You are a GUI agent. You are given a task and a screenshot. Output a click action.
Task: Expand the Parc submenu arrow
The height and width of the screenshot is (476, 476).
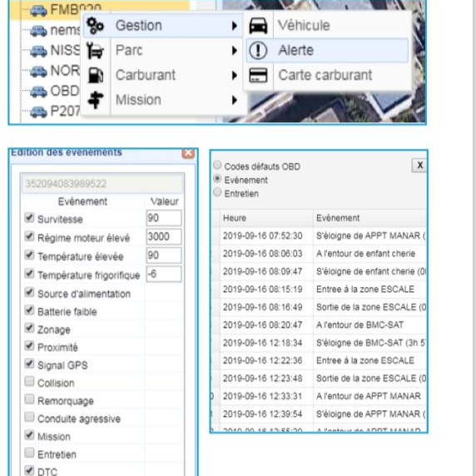235,51
